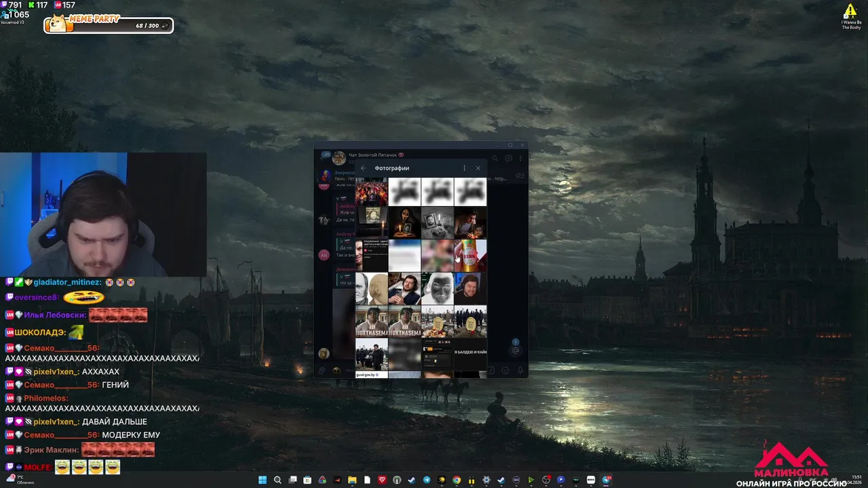Screen dimensions: 868x488
Task: Go back from the Фотографии panel
Action: click(363, 168)
